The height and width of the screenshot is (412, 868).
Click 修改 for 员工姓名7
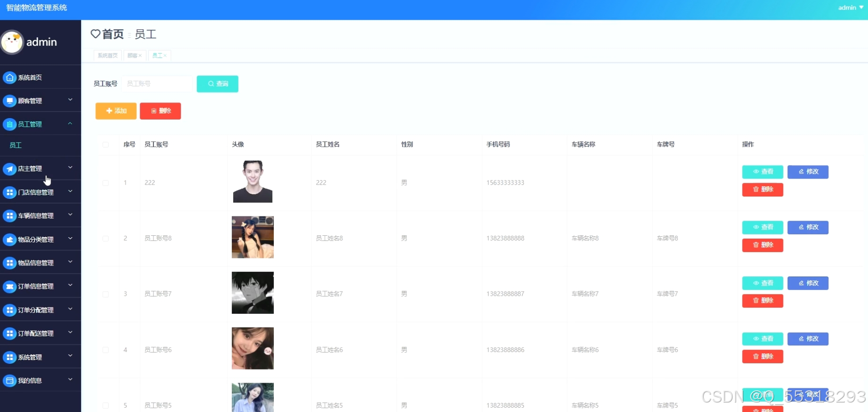point(808,283)
